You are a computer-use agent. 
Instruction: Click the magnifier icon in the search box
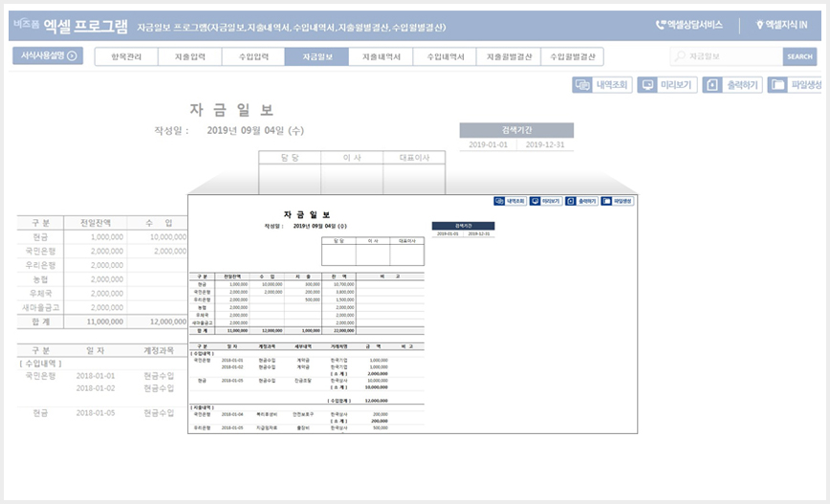[680, 55]
